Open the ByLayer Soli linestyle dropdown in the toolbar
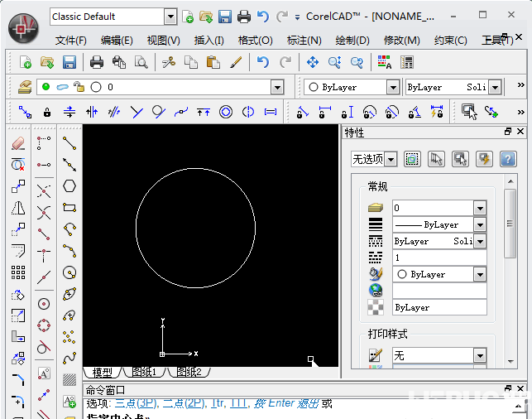The image size is (532, 419). click(495, 88)
